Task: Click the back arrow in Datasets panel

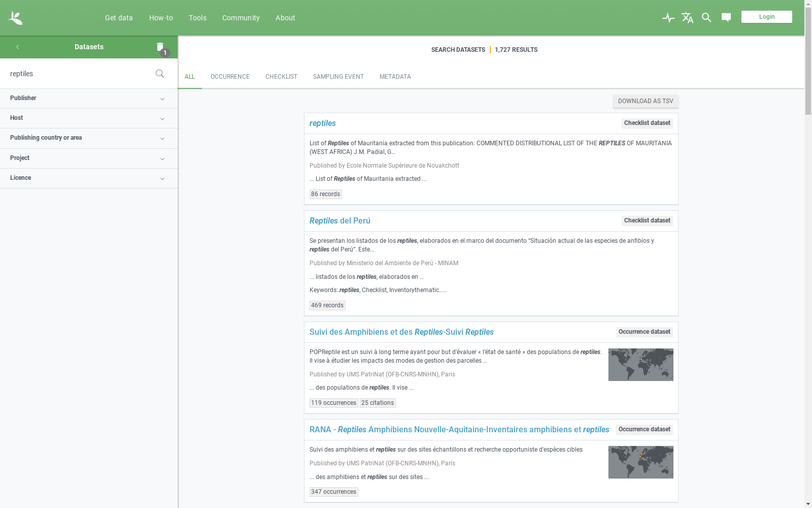Action: (x=18, y=47)
